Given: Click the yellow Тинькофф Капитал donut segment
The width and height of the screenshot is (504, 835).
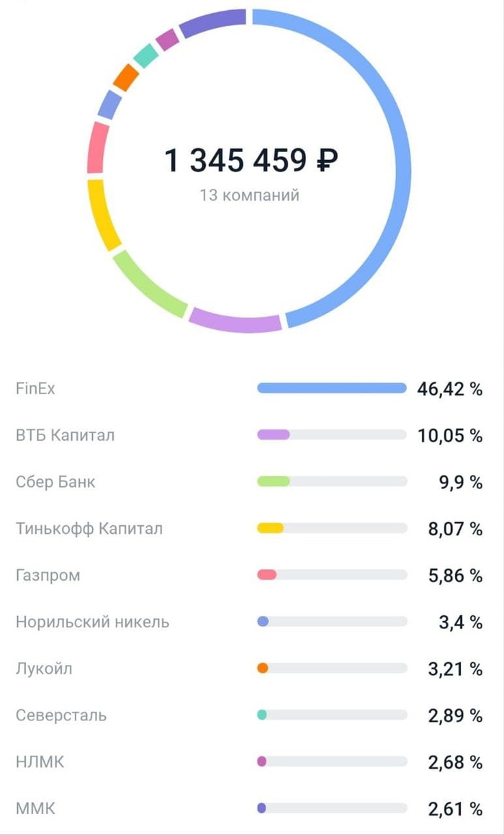Looking at the screenshot, I should coord(102,214).
